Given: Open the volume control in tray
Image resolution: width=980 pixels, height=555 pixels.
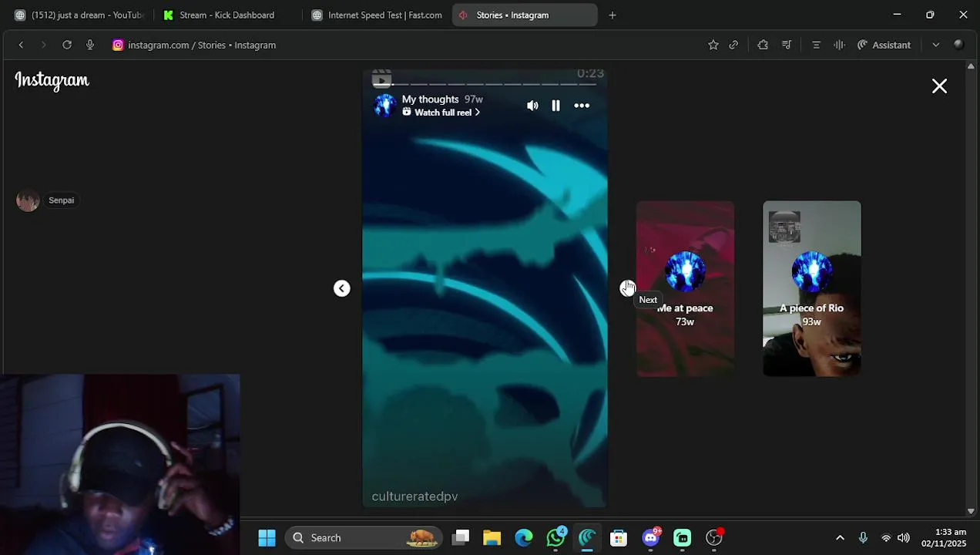Looking at the screenshot, I should tap(904, 538).
